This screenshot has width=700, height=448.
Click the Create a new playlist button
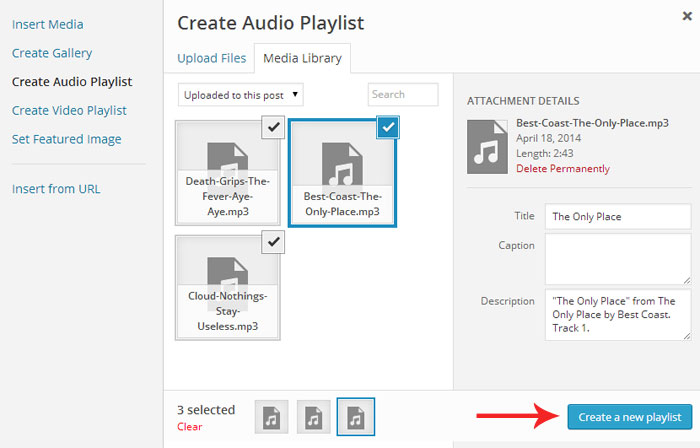pyautogui.click(x=630, y=417)
